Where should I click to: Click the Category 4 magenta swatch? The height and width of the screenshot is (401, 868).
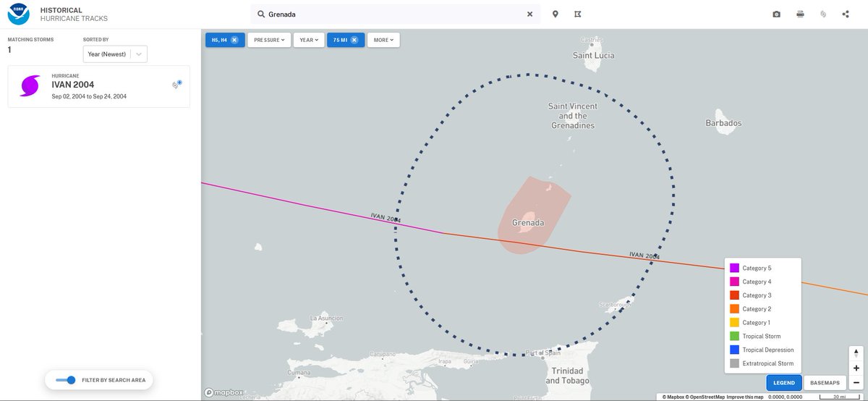[734, 282]
